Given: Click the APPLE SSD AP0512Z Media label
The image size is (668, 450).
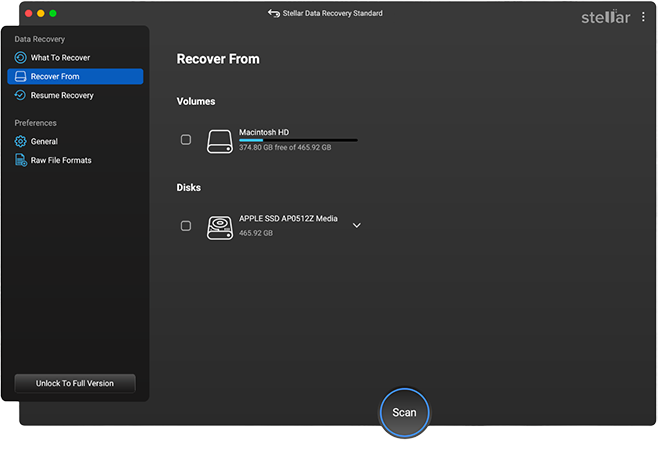Looking at the screenshot, I should 288,218.
